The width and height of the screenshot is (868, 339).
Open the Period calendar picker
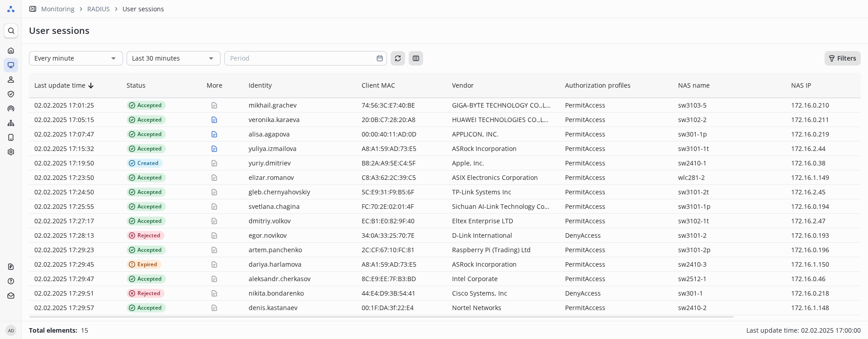tap(380, 58)
